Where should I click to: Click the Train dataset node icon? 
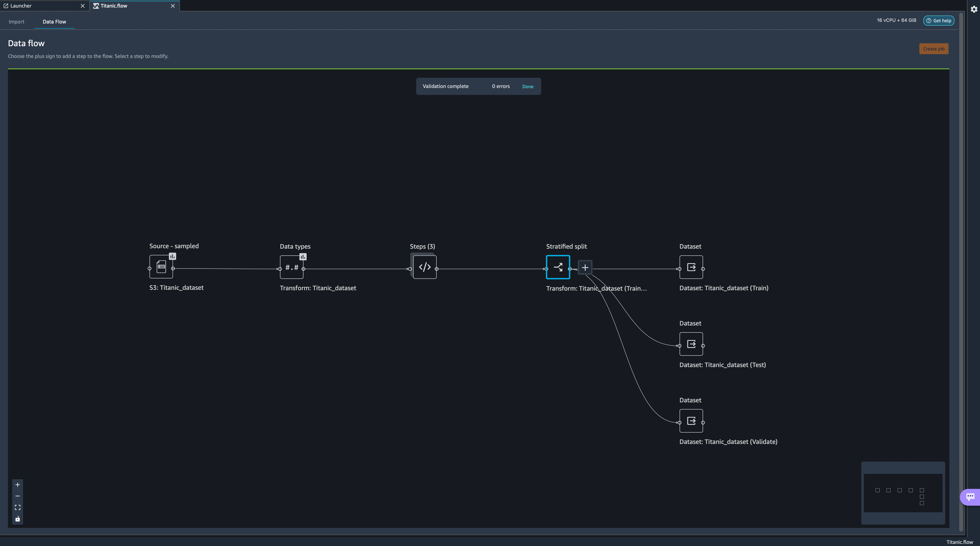[691, 267]
